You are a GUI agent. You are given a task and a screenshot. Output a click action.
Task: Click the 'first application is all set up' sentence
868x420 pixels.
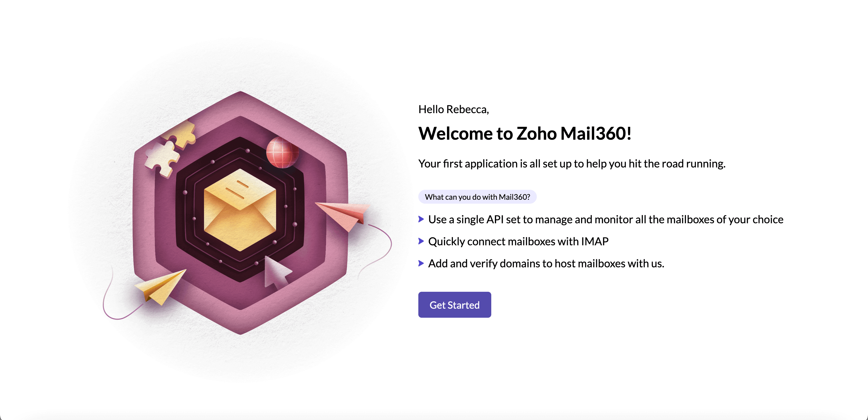click(571, 164)
